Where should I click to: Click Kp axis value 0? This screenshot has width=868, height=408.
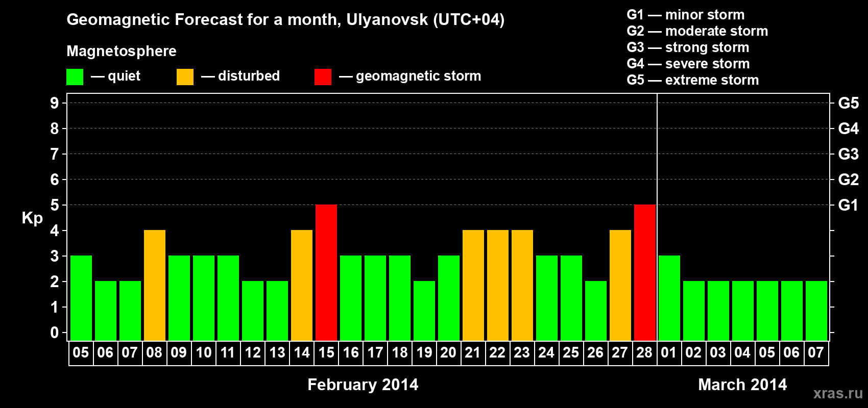click(54, 333)
